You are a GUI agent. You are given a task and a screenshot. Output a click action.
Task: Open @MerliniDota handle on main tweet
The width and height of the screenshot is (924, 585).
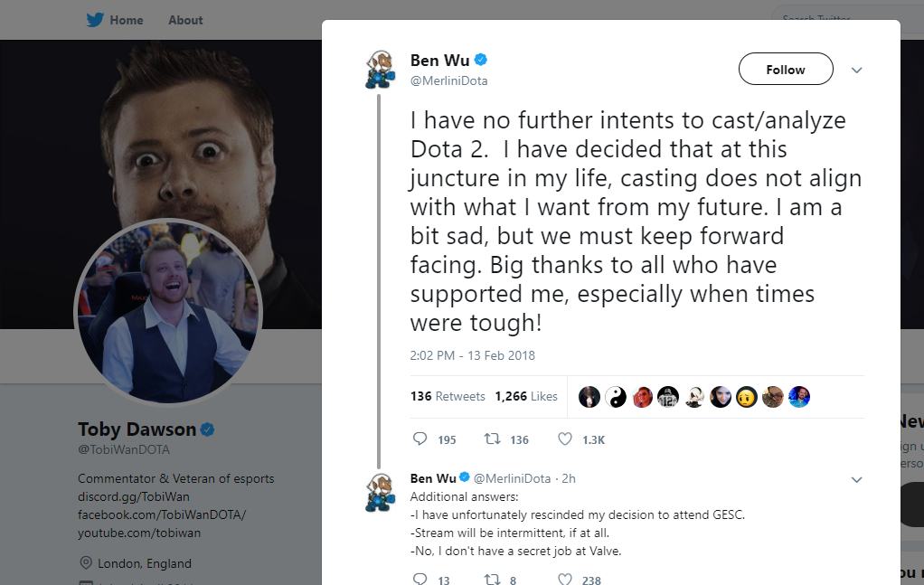[449, 81]
